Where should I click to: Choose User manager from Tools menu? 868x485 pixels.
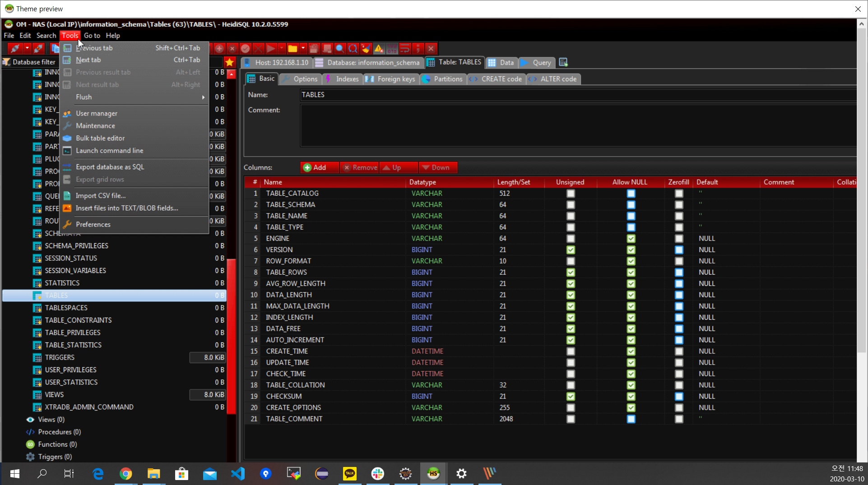point(135,113)
